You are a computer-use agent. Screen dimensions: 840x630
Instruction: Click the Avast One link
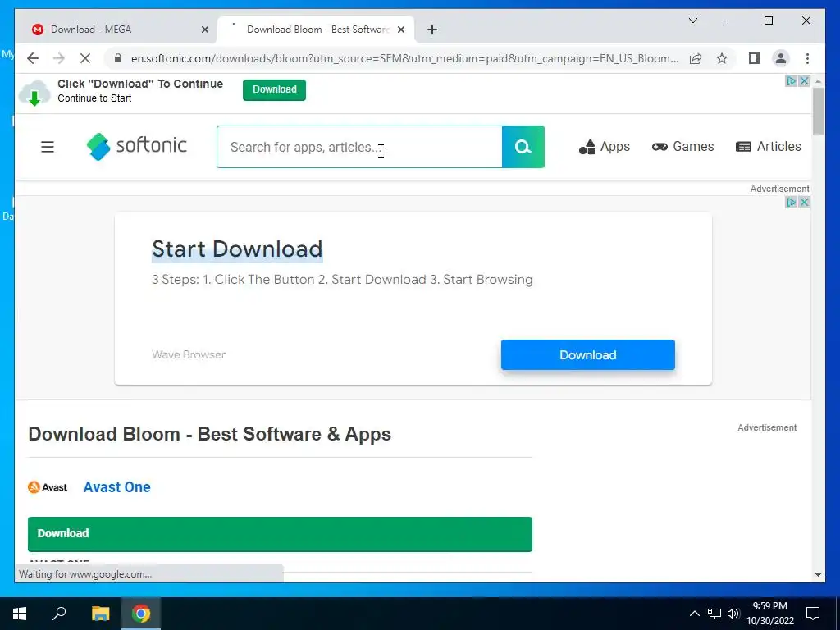[x=116, y=487]
